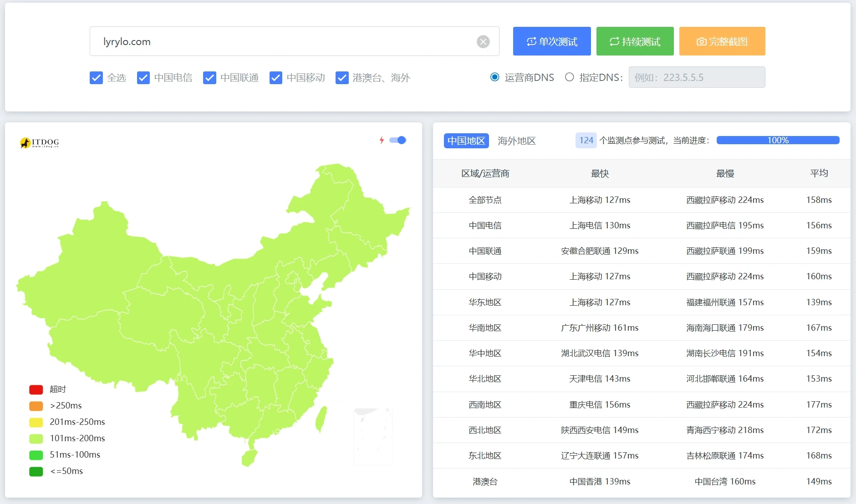Toggle the blue switch above the map
The height and width of the screenshot is (504, 856).
pyautogui.click(x=398, y=140)
